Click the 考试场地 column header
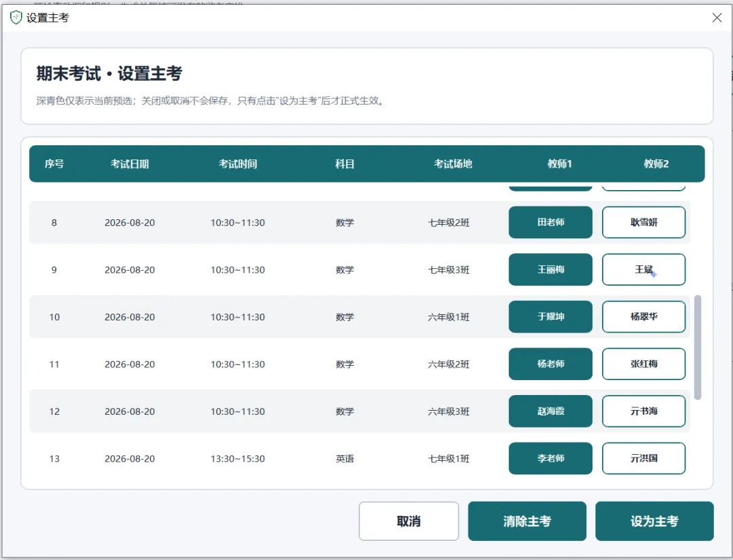 tap(453, 164)
